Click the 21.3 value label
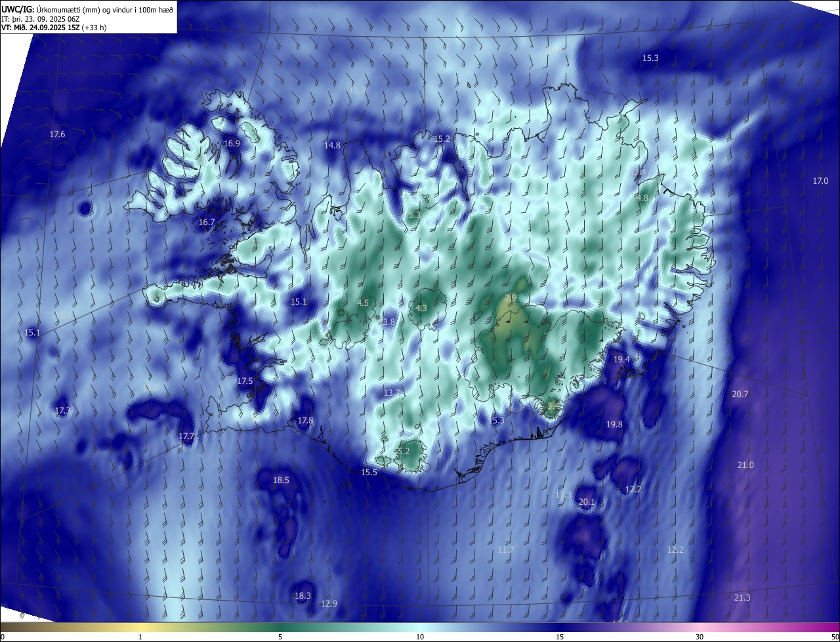Image resolution: width=840 pixels, height=642 pixels. point(742,598)
